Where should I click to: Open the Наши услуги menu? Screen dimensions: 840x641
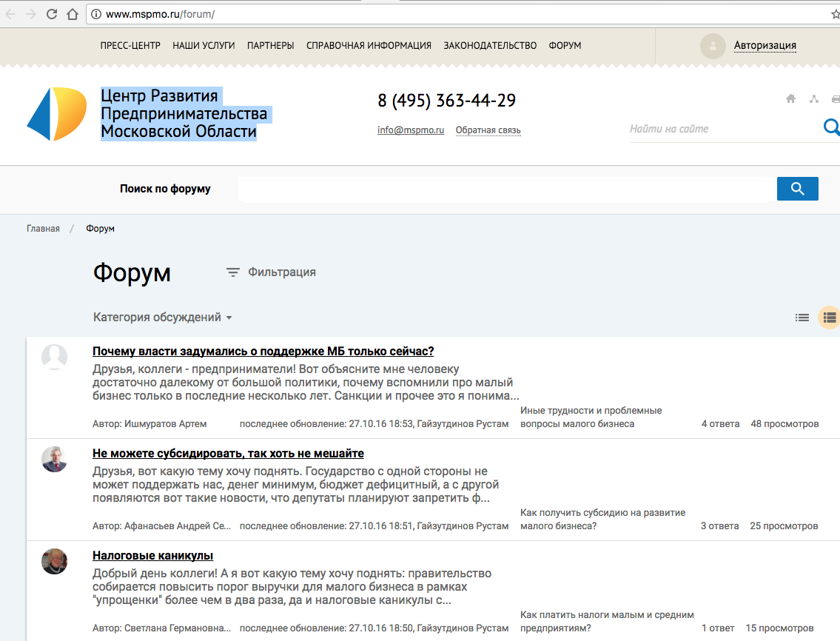pyautogui.click(x=204, y=46)
